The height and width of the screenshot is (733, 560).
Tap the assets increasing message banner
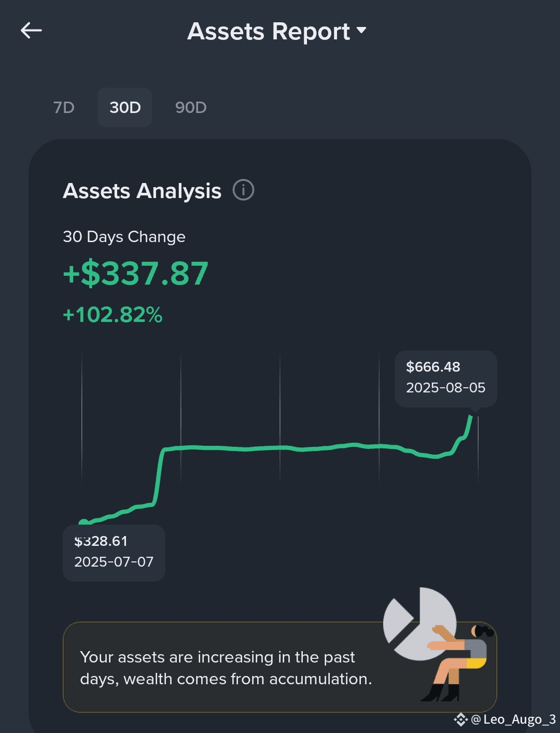(280, 667)
